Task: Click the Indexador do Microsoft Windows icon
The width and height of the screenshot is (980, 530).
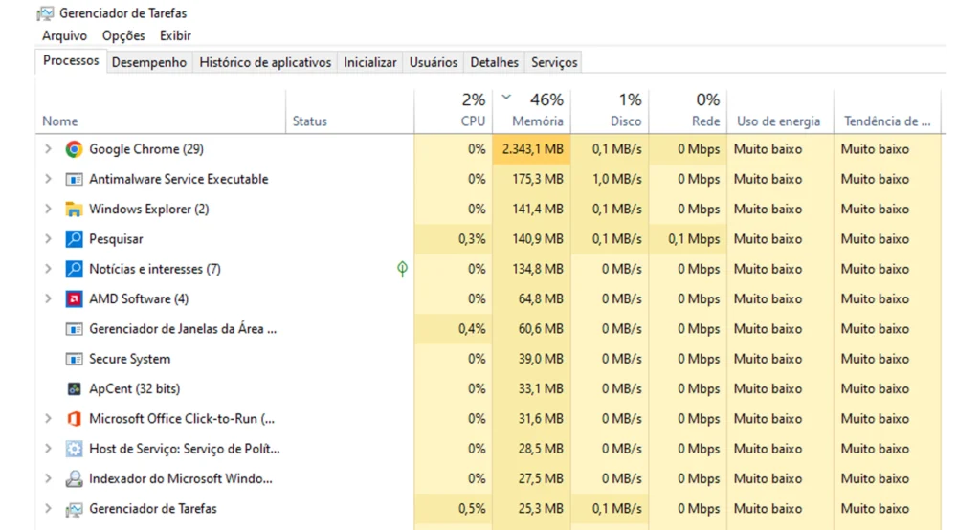Action: pos(74,478)
